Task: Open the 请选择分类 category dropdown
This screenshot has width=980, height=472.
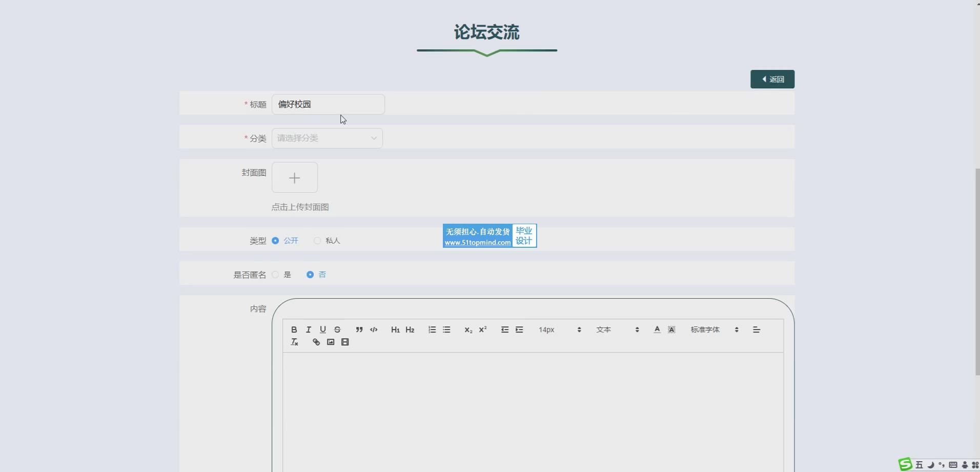Action: [x=327, y=138]
